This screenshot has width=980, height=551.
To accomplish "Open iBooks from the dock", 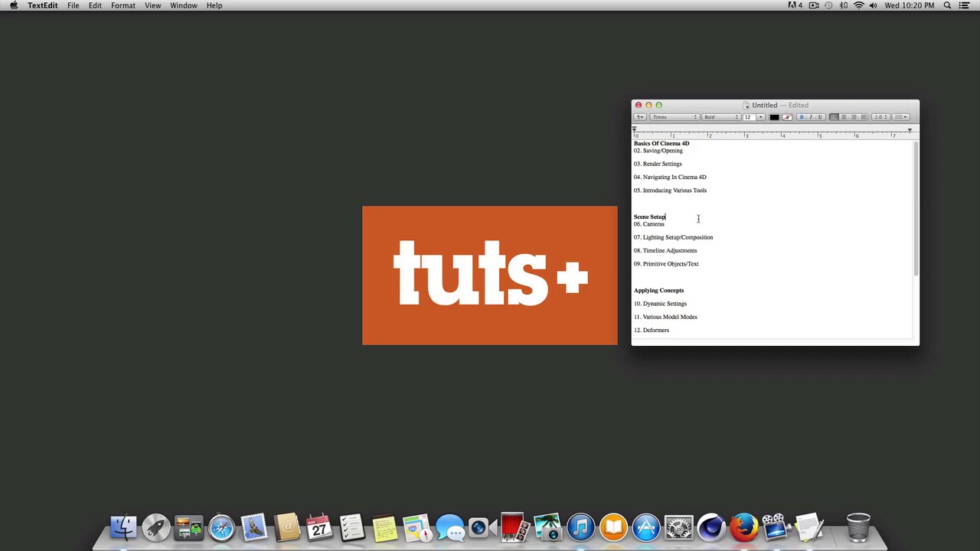I will pyautogui.click(x=613, y=527).
